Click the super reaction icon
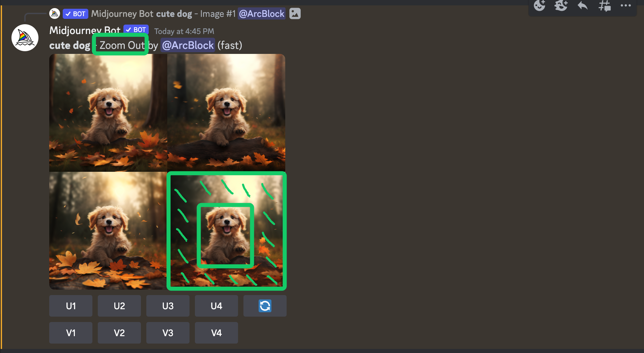 pos(561,5)
